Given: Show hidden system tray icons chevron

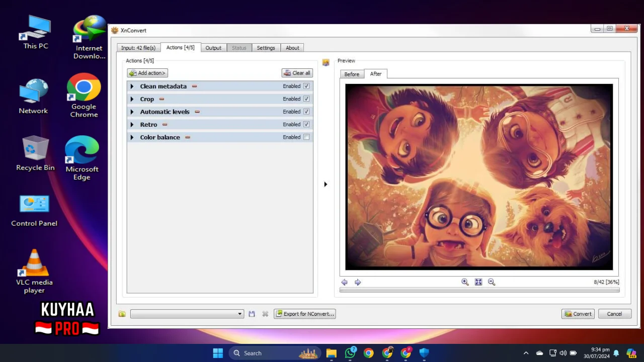Looking at the screenshot, I should (x=526, y=353).
